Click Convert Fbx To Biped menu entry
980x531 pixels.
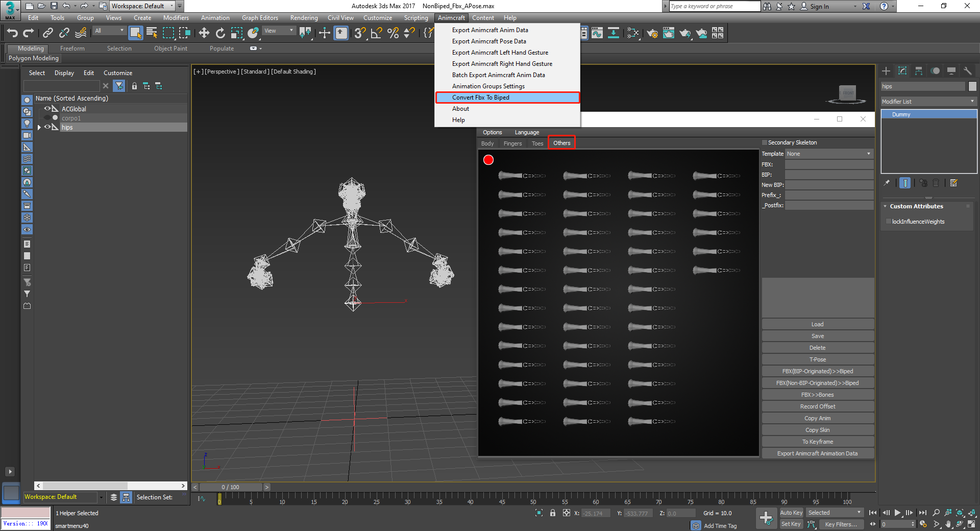point(507,98)
